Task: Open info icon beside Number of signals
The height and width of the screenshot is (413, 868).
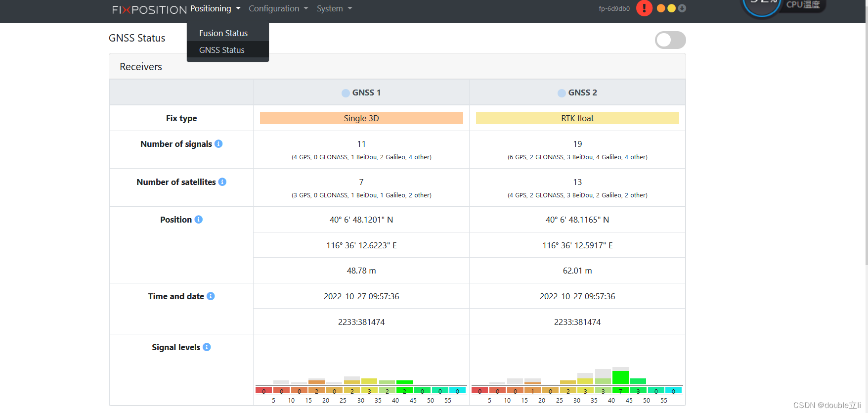Action: coord(218,144)
